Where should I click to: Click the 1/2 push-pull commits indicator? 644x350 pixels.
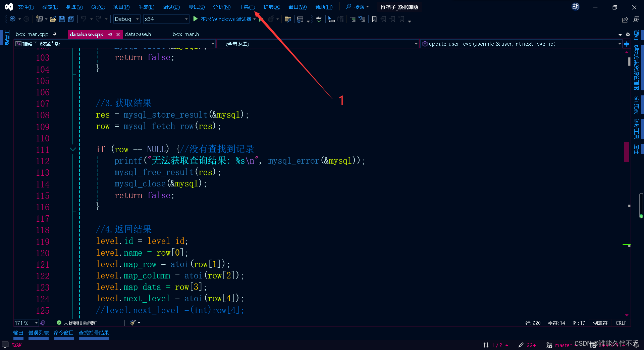pos(496,345)
